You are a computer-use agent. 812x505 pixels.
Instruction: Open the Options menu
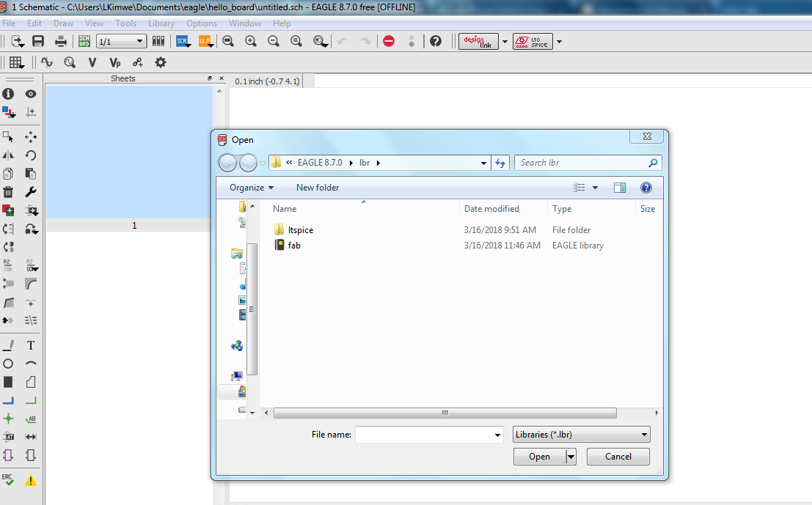pyautogui.click(x=202, y=23)
